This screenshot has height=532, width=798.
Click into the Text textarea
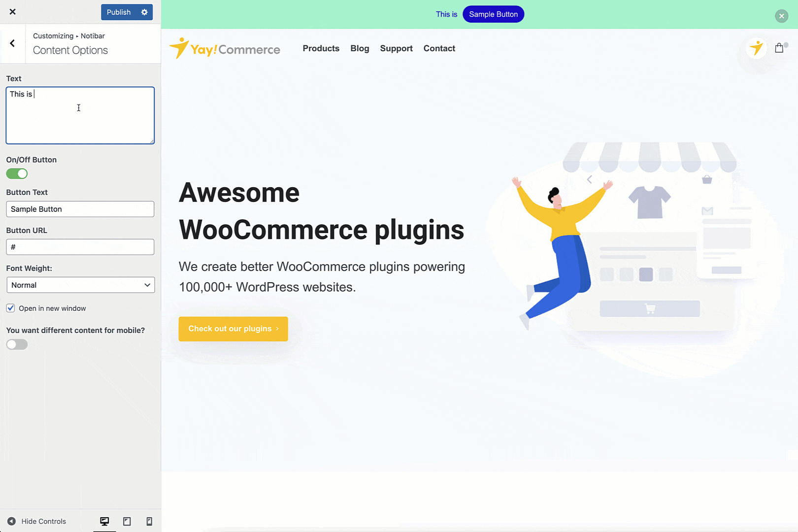click(80, 115)
